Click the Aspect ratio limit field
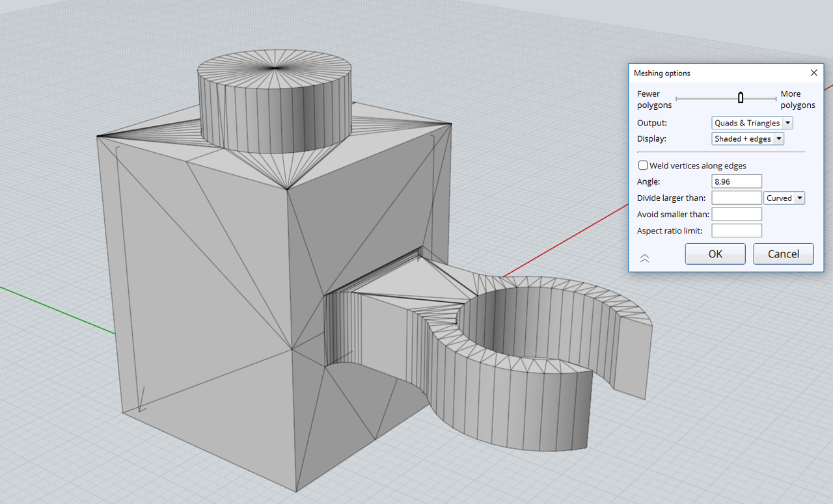Viewport: 833px width, 504px height. coord(737,230)
